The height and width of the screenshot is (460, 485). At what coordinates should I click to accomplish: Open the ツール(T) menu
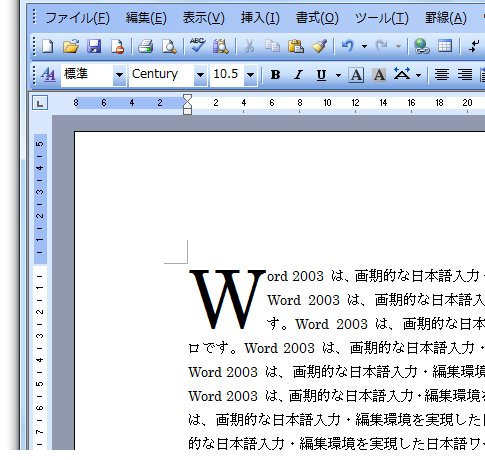pos(381,18)
